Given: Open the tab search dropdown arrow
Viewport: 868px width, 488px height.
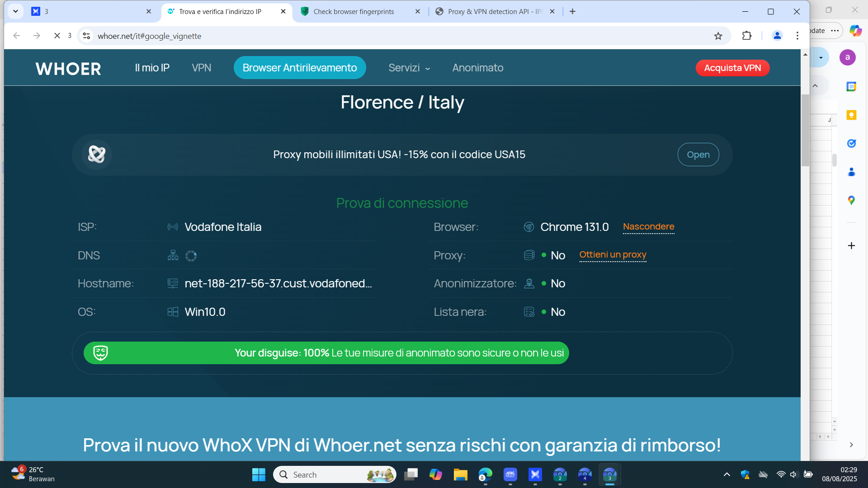Looking at the screenshot, I should pos(15,11).
